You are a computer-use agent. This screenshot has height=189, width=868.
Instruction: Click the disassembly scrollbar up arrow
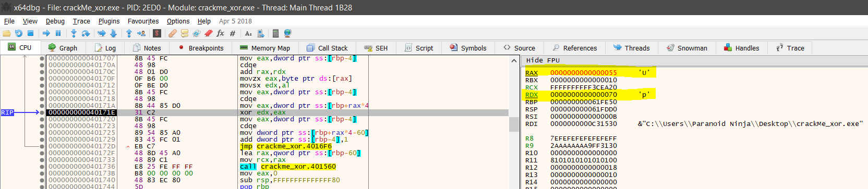pyautogui.click(x=514, y=61)
